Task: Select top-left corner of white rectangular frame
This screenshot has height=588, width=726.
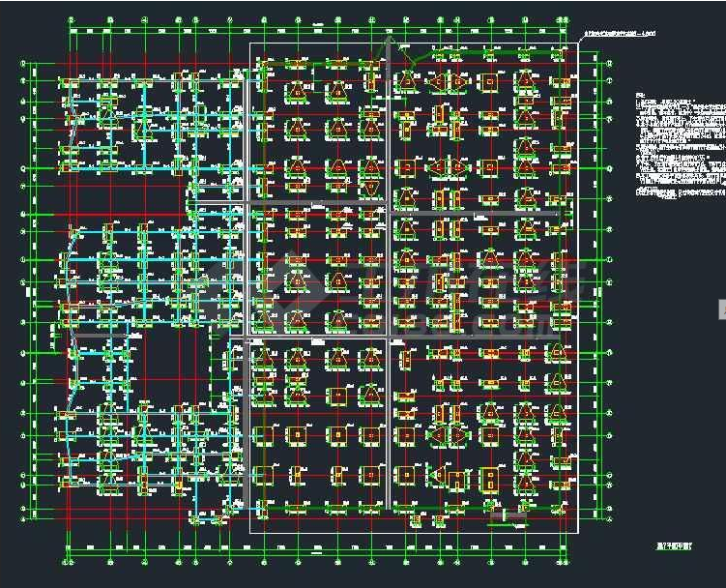Action: click(250, 44)
